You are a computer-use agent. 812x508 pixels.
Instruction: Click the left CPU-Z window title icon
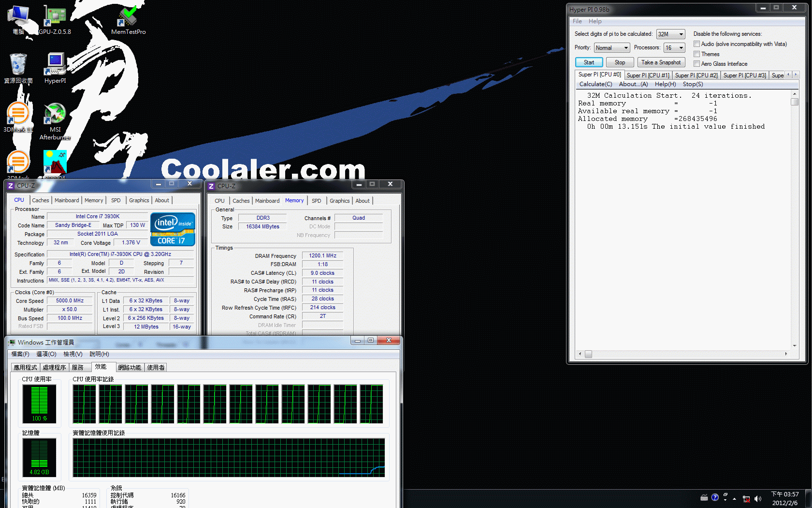(11, 186)
